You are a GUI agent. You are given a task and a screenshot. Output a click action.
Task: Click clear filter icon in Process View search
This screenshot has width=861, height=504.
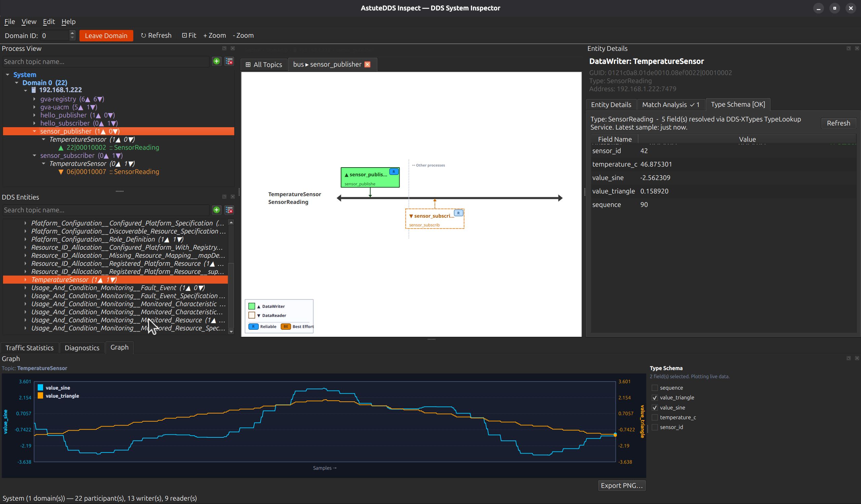229,62
